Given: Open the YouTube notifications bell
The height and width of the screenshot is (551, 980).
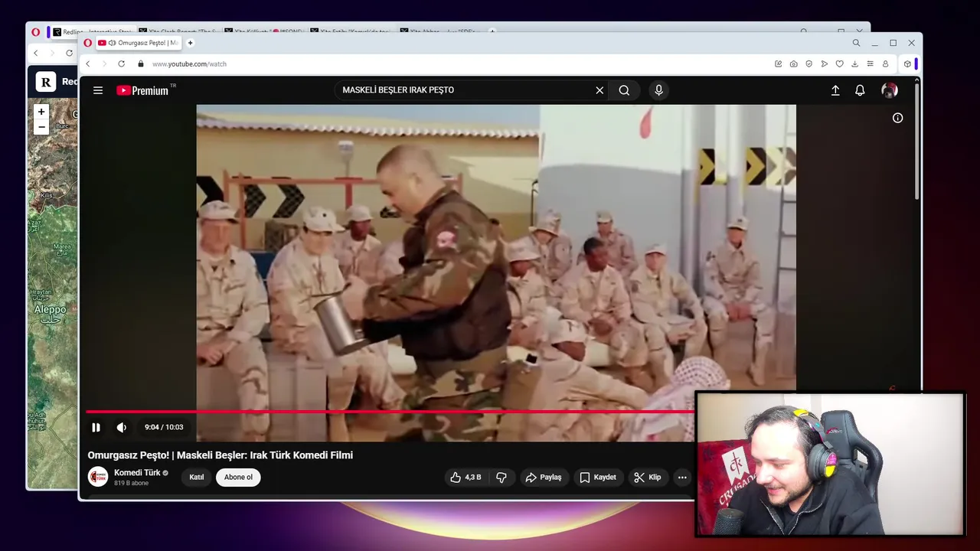Looking at the screenshot, I should coord(860,90).
